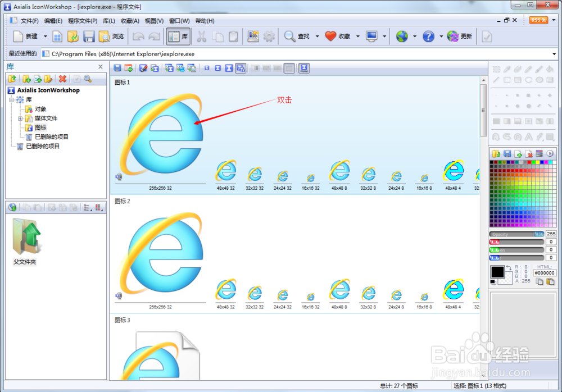
Task: Expand the recently used path dropdown
Action: pos(554,54)
